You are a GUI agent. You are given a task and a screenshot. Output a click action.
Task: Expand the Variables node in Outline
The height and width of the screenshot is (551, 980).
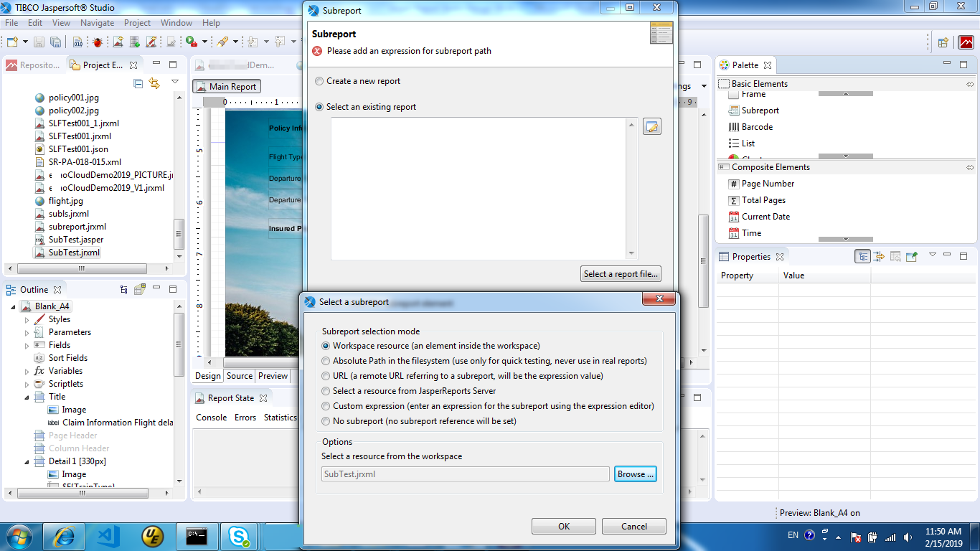27,371
